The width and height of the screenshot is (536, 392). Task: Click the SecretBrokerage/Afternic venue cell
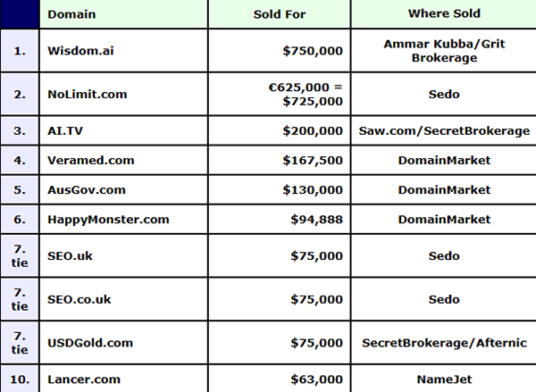pos(444,342)
